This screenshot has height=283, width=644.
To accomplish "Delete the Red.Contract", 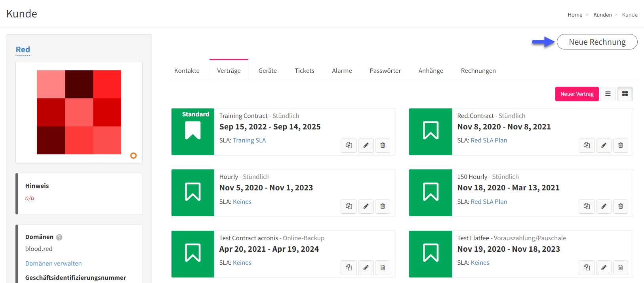I will [621, 145].
